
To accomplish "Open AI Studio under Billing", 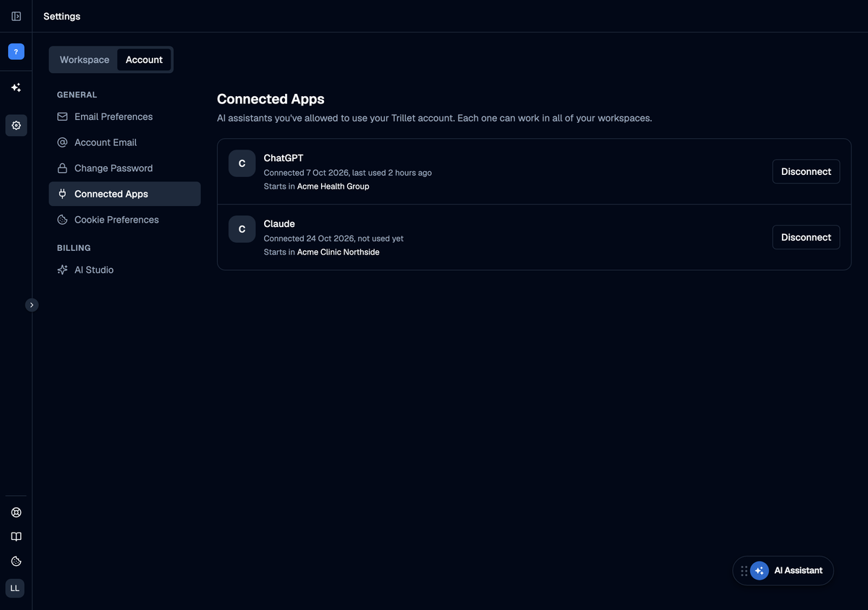I will click(124, 270).
